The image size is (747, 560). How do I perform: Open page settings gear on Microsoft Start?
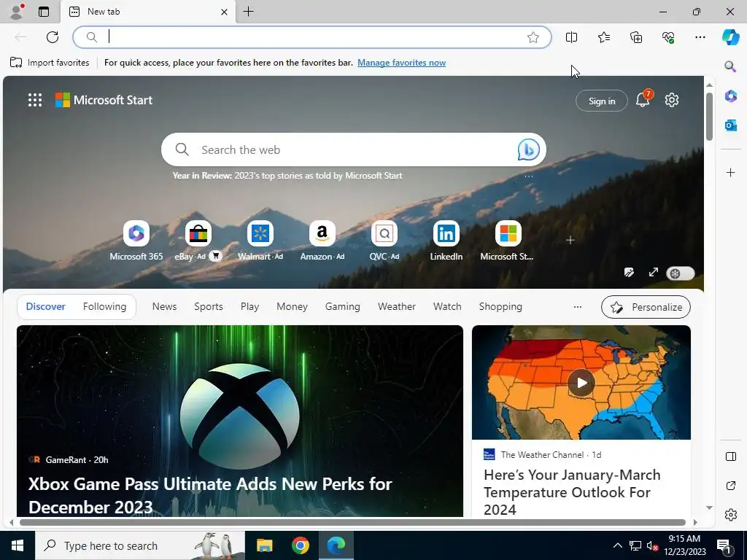[x=672, y=100]
